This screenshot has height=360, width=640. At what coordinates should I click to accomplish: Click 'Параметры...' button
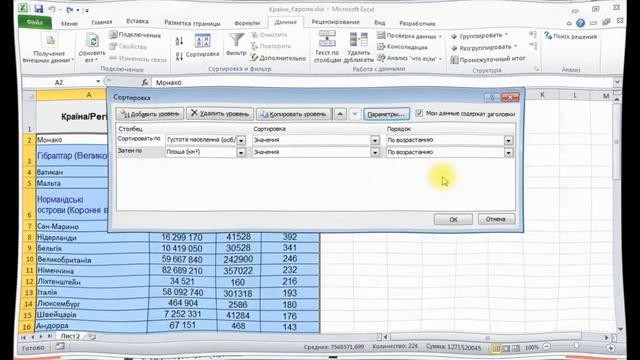coord(386,114)
